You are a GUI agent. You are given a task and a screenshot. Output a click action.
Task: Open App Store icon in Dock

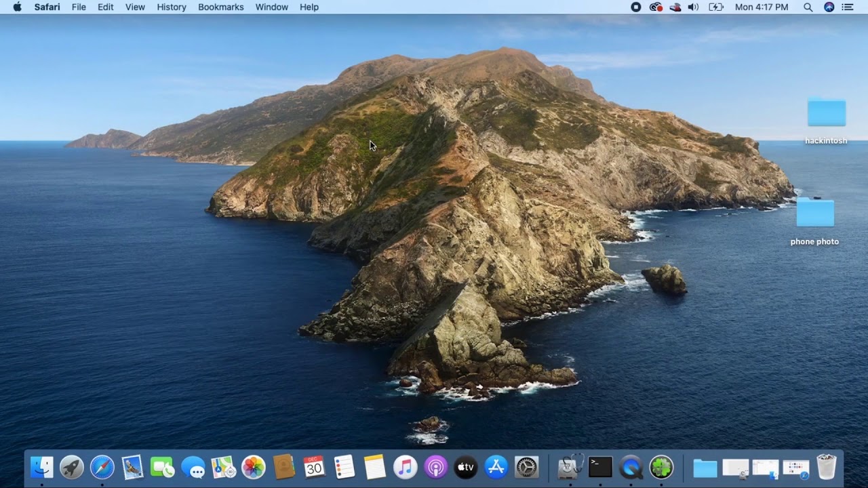(x=496, y=467)
